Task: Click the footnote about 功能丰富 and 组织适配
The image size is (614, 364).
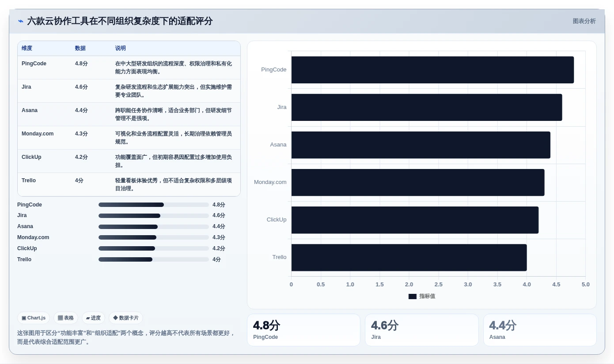Action: click(126, 338)
